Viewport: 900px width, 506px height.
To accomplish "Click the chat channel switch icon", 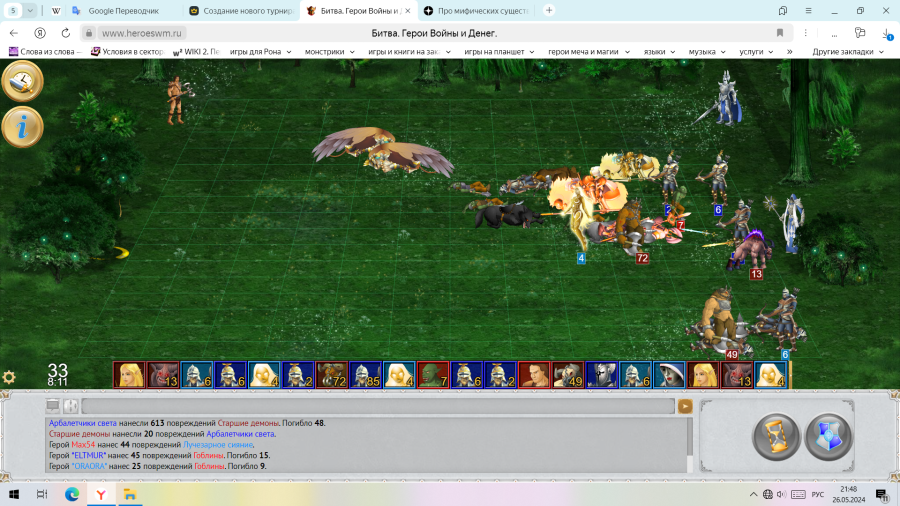I will tap(71, 406).
